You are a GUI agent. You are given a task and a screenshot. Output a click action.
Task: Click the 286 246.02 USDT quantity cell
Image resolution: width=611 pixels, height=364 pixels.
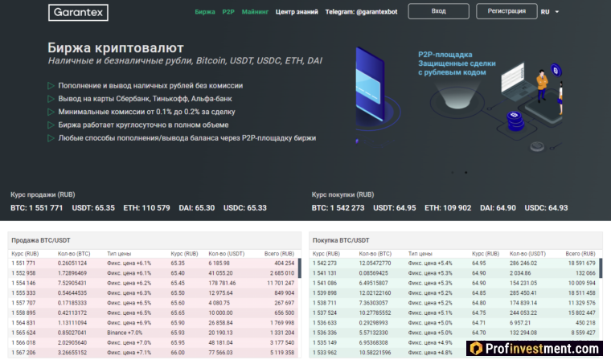pyautogui.click(x=523, y=264)
